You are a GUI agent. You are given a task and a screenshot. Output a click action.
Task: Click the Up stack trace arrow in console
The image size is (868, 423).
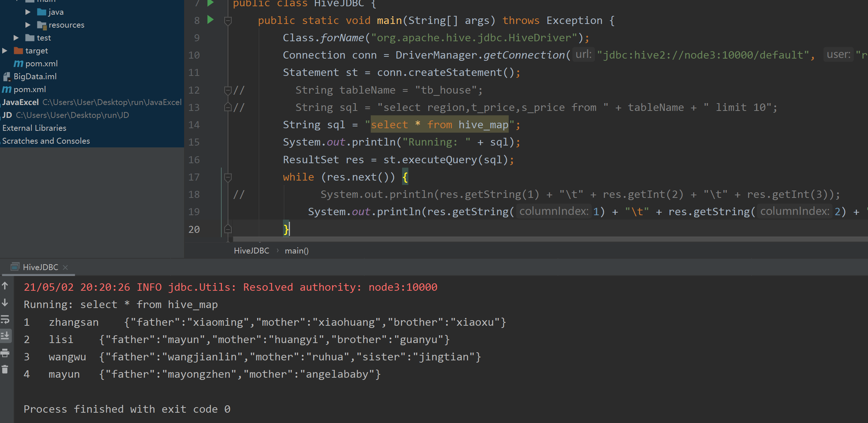tap(5, 286)
